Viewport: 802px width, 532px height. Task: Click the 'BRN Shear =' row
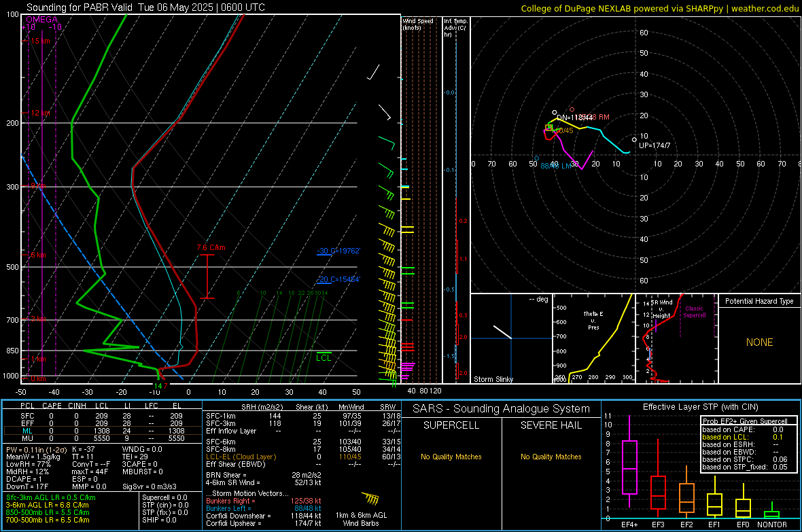[264, 475]
